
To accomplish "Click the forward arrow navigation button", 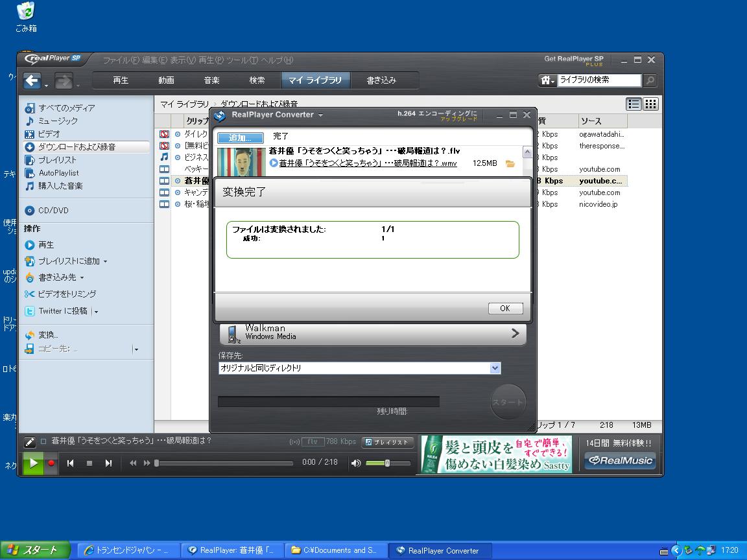I will [64, 80].
